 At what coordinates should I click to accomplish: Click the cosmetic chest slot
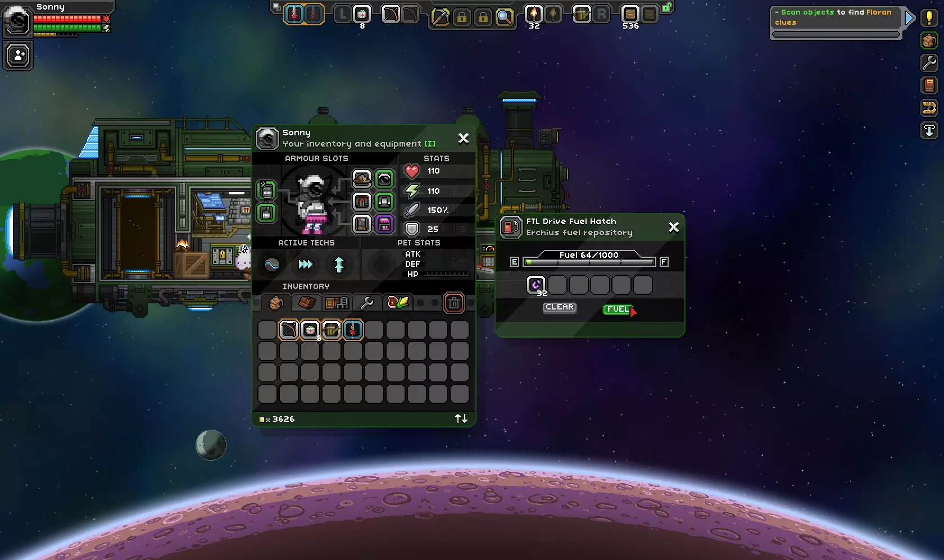click(x=384, y=202)
